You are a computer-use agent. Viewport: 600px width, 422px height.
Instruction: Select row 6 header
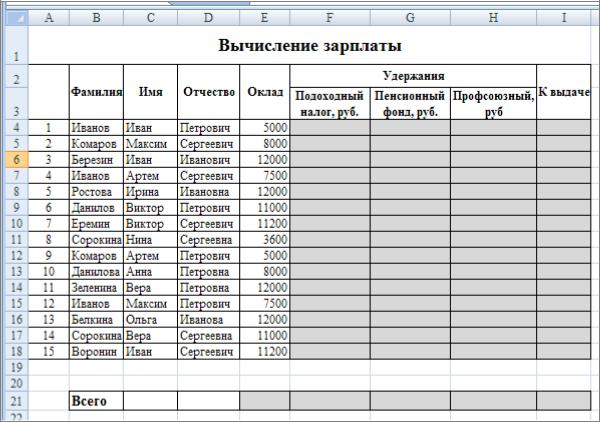tap(17, 160)
